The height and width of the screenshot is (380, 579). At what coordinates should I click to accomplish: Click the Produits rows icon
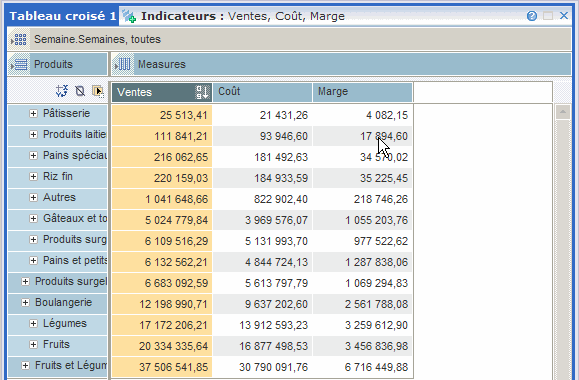click(19, 64)
